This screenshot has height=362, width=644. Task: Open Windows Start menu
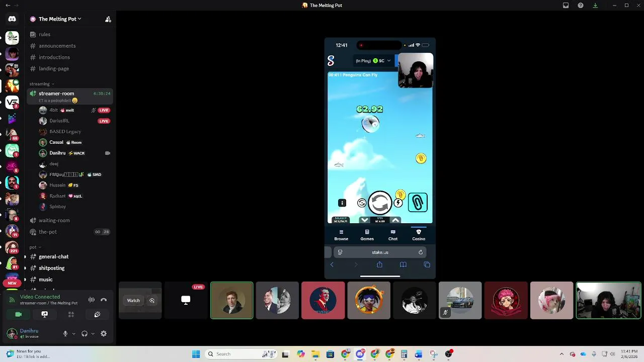[196, 354]
